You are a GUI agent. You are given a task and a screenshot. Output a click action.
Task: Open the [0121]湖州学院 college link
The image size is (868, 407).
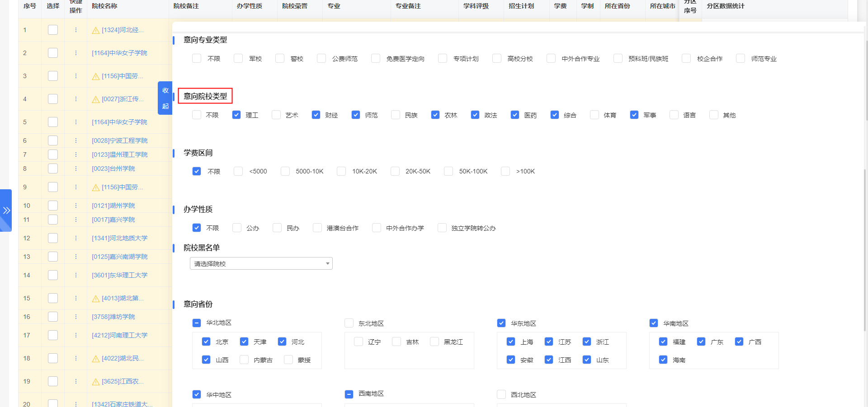click(x=113, y=206)
